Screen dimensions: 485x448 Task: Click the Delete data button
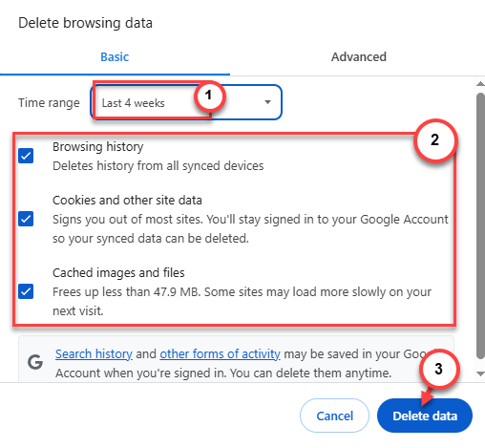pos(425,416)
